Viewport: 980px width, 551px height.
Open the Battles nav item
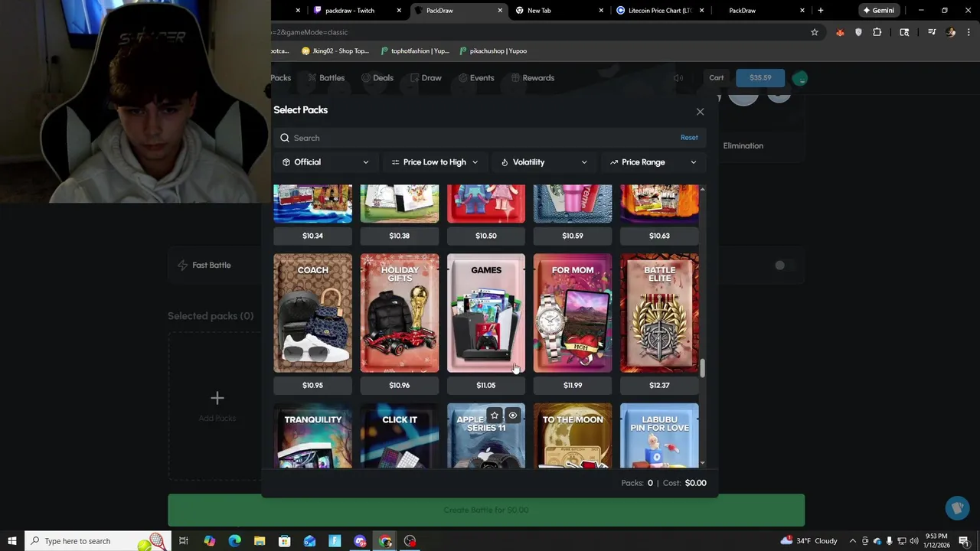click(x=325, y=78)
